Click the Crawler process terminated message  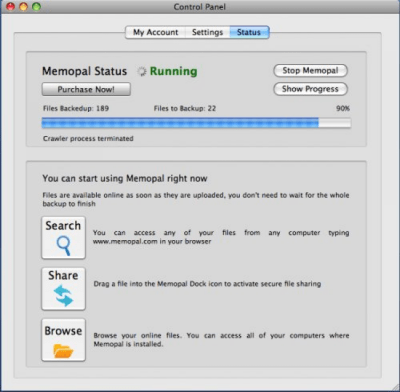(x=88, y=139)
